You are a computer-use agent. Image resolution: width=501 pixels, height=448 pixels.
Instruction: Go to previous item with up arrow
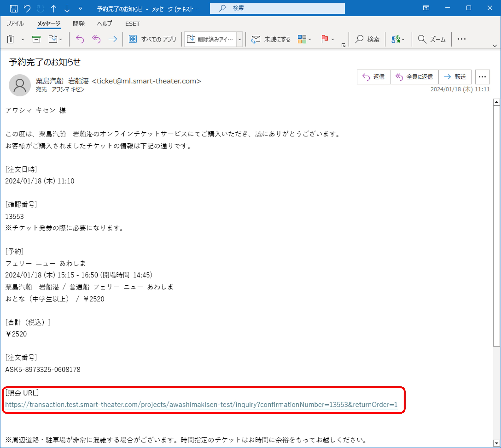[x=53, y=9]
